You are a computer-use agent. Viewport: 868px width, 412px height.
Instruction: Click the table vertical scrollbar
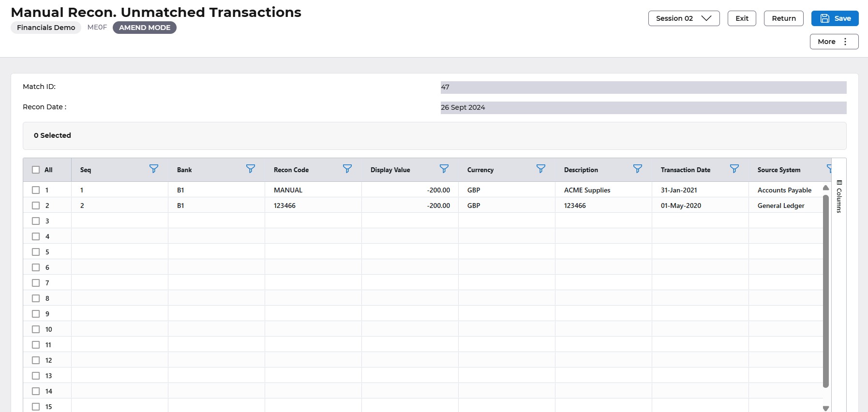[825, 290]
